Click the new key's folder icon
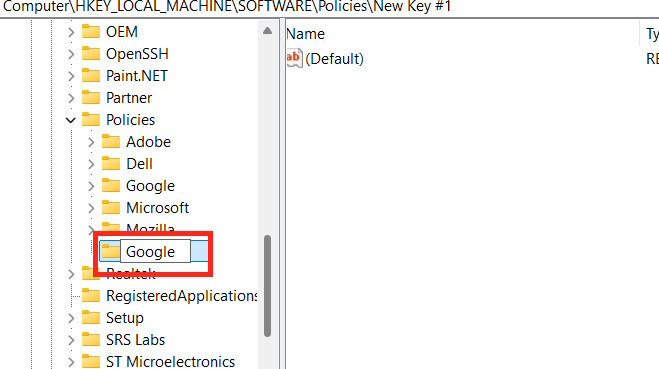Screen dimensions: 659x369 (x=110, y=251)
